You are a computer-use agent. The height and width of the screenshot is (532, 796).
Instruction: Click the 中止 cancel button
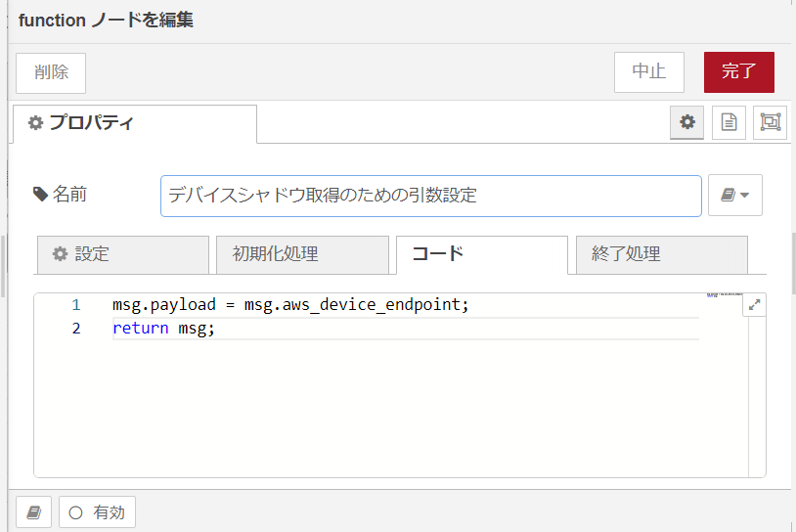pyautogui.click(x=648, y=72)
